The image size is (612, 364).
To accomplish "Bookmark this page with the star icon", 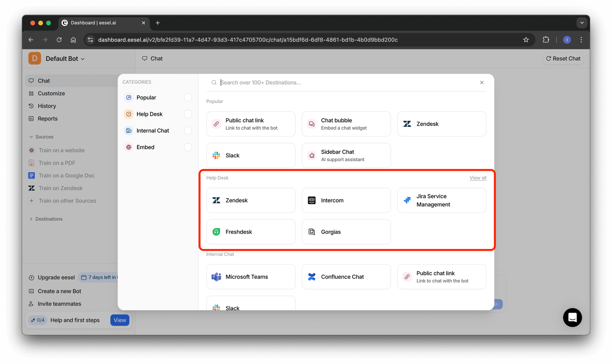I will [x=526, y=40].
